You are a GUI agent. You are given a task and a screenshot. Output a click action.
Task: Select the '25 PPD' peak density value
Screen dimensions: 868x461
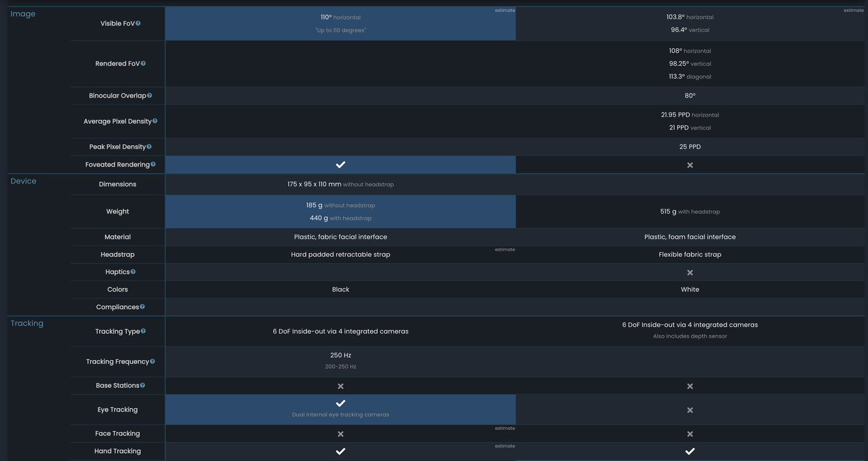(690, 146)
